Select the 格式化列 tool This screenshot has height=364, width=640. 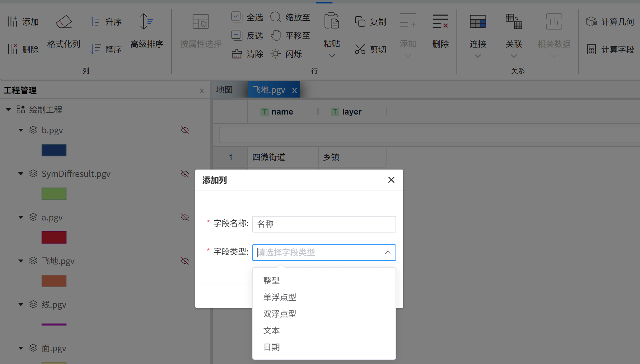click(x=63, y=33)
